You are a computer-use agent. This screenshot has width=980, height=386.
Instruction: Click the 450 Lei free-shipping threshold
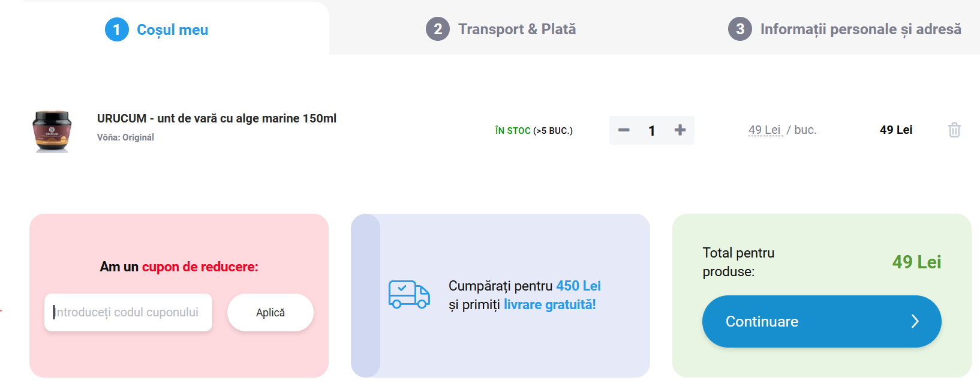point(578,286)
